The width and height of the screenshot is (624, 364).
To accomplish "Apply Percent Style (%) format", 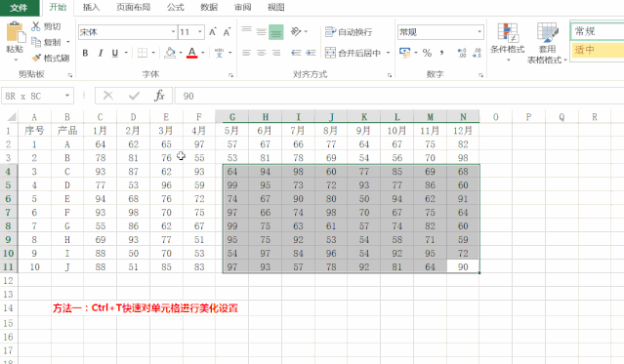I will 427,53.
